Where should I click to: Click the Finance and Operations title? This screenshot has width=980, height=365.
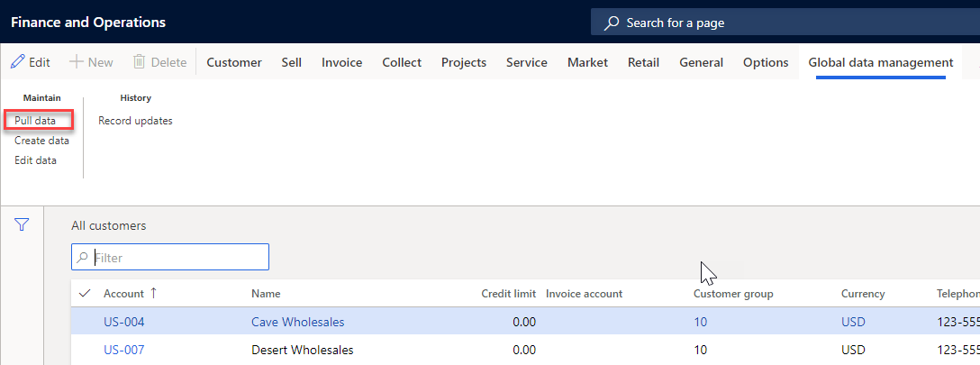[x=88, y=23]
